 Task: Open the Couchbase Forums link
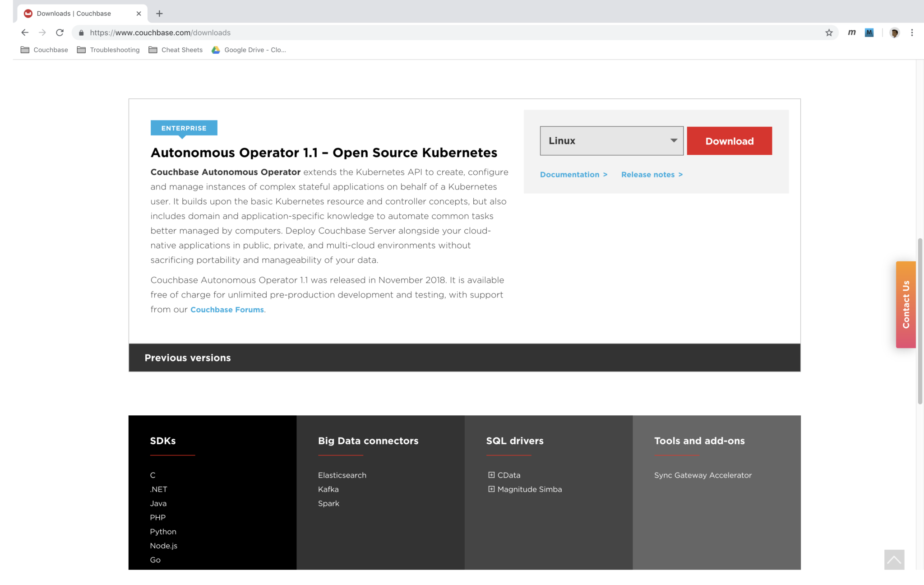(226, 309)
